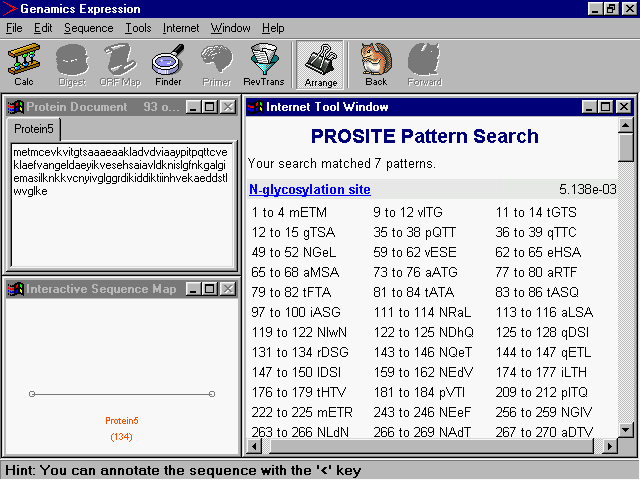The image size is (640, 480).
Task: Click the Internet Tool Window title icon
Action: (x=256, y=107)
